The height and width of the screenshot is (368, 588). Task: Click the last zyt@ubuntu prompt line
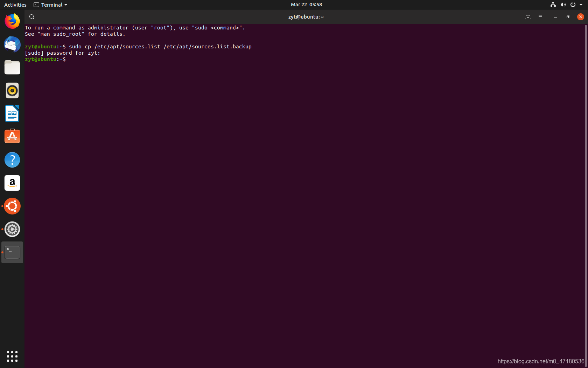pyautogui.click(x=45, y=59)
